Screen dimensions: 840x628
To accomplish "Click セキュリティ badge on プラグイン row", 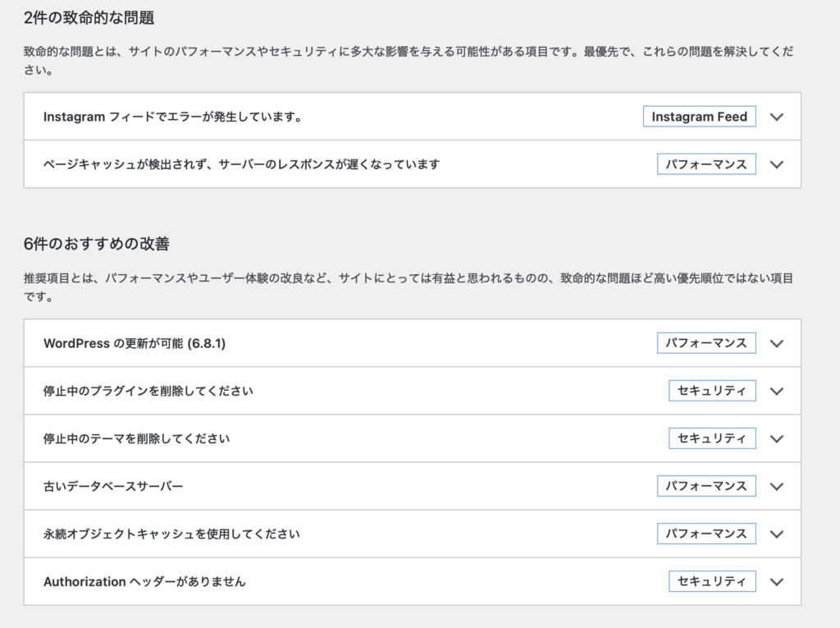I will point(712,391).
